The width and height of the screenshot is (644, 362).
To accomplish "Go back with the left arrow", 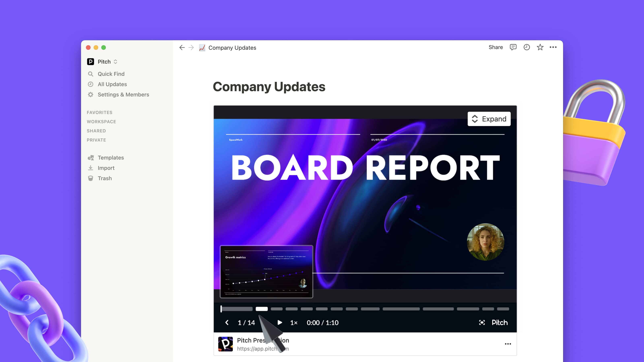I will [182, 47].
